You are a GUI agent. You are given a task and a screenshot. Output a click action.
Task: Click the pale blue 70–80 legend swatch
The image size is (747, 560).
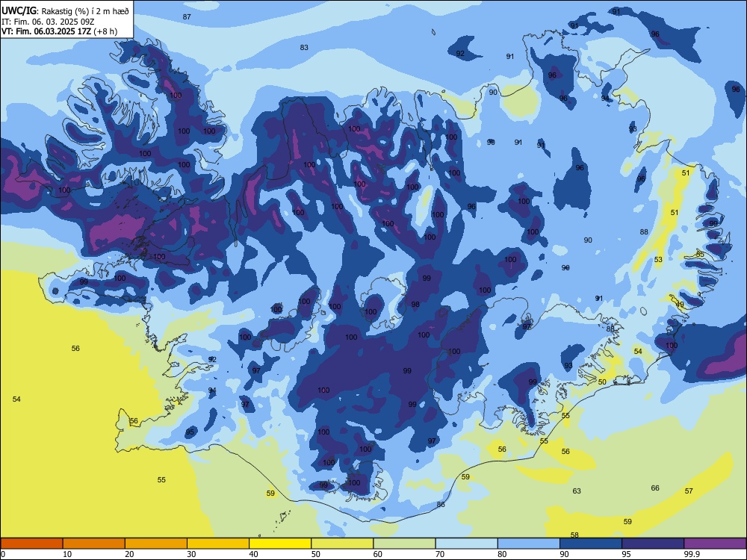click(466, 544)
